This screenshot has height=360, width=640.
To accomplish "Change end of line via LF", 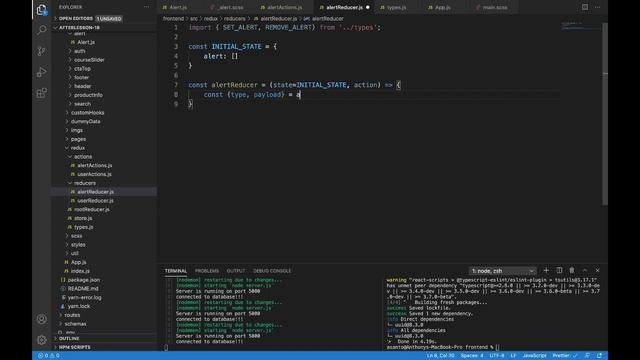I will coord(513,356).
